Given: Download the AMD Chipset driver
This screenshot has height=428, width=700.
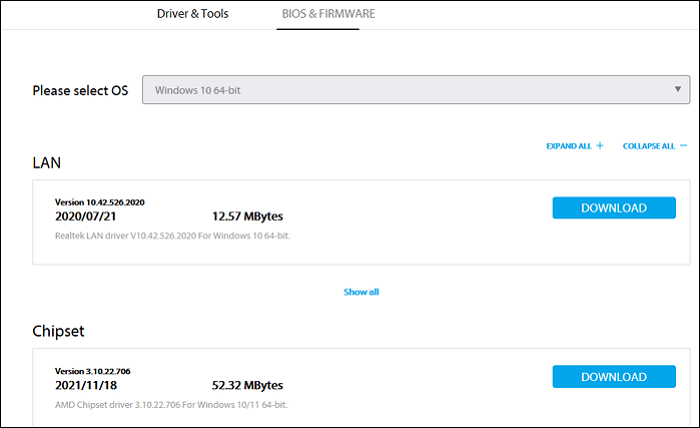Looking at the screenshot, I should point(613,377).
